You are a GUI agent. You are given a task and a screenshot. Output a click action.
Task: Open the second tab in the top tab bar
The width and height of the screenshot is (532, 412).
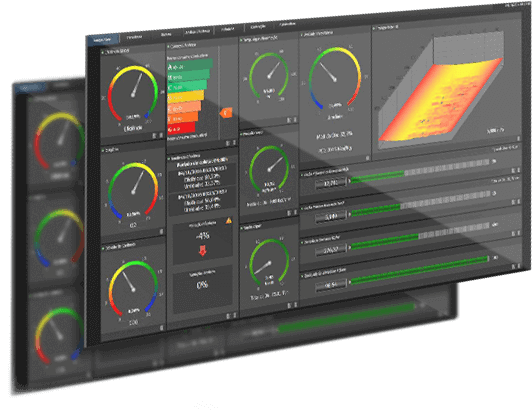tap(135, 37)
